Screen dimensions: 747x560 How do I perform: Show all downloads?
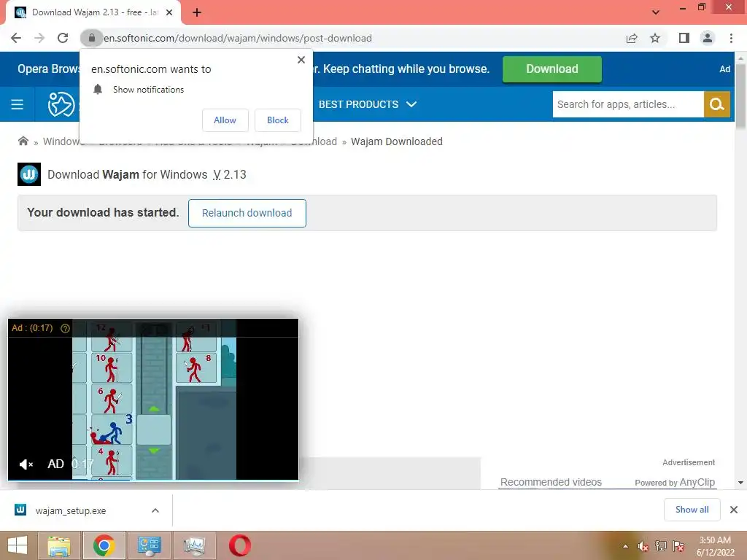point(692,510)
